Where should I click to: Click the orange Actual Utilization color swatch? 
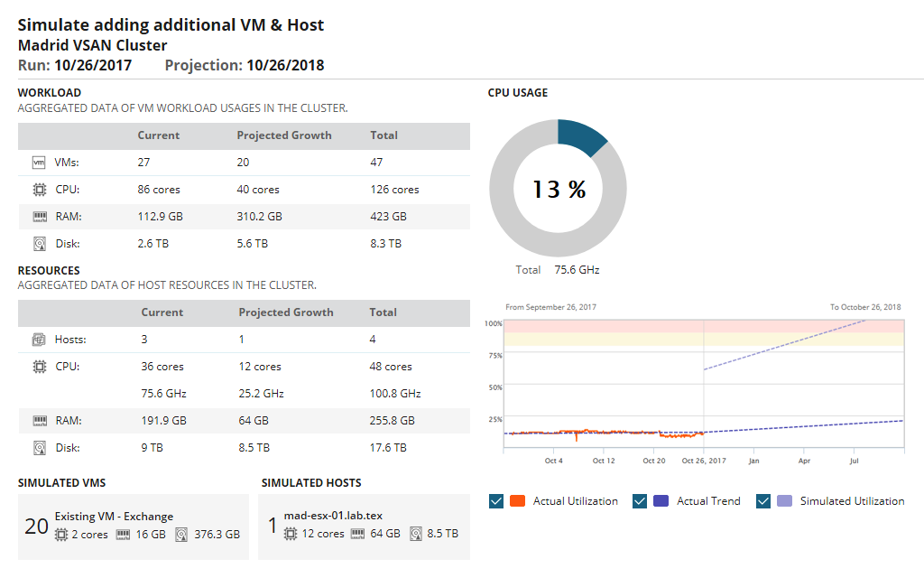tap(515, 500)
